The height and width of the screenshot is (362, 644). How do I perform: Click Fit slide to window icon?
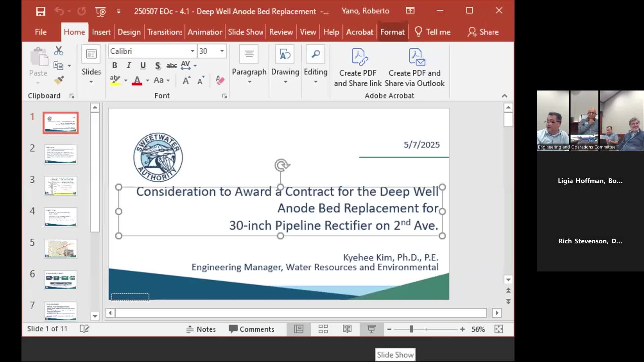[x=499, y=329]
